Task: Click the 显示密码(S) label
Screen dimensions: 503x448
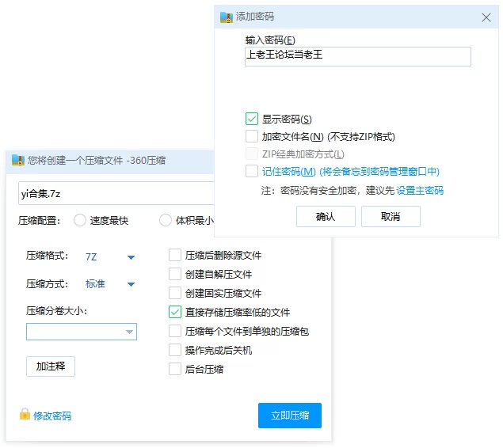Action: click(x=287, y=120)
